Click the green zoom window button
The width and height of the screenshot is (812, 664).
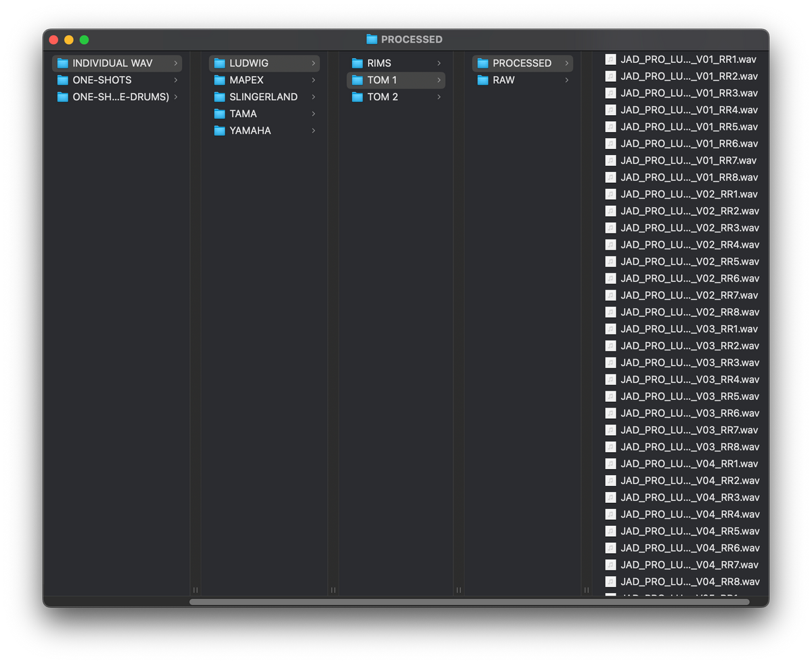(84, 40)
